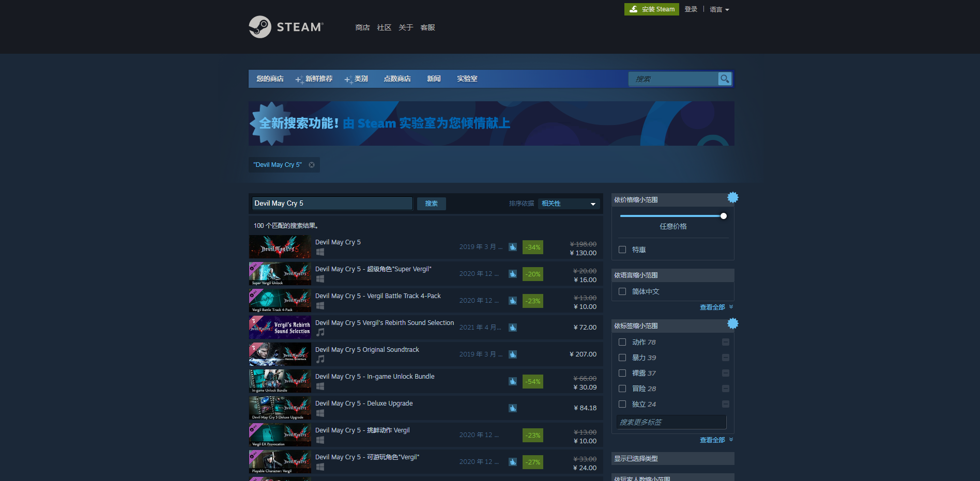980x481 pixels.
Task: Click Windows icon under In-game Unlock Bundle
Action: (x=320, y=386)
